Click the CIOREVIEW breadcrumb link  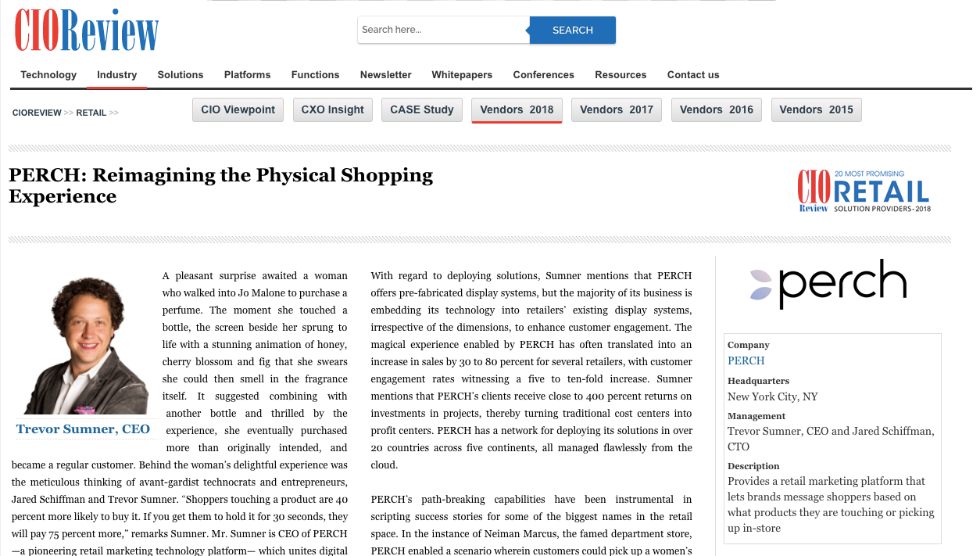coord(37,113)
